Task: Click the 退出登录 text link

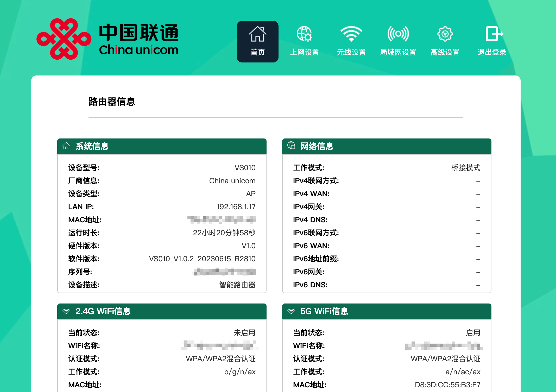Action: [x=492, y=52]
